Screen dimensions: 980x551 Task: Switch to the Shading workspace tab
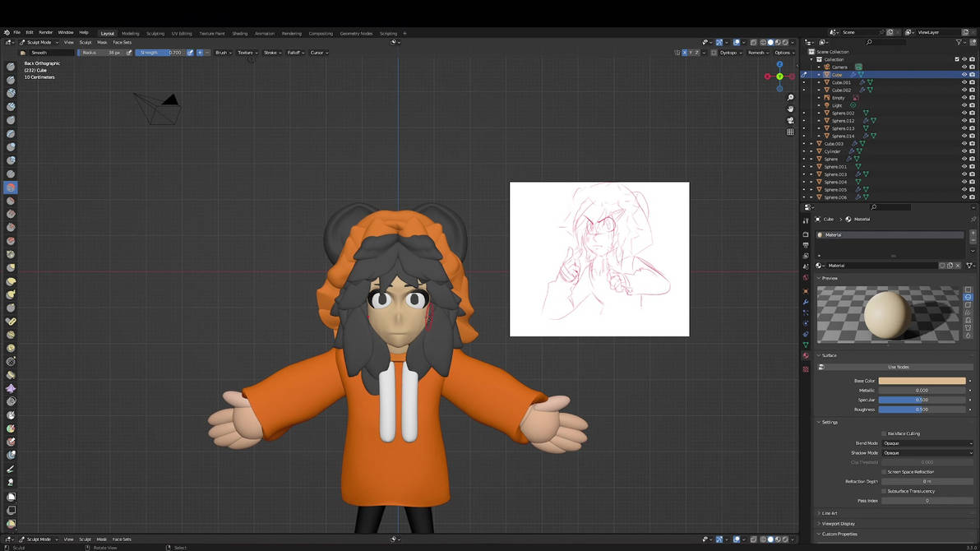click(x=239, y=34)
